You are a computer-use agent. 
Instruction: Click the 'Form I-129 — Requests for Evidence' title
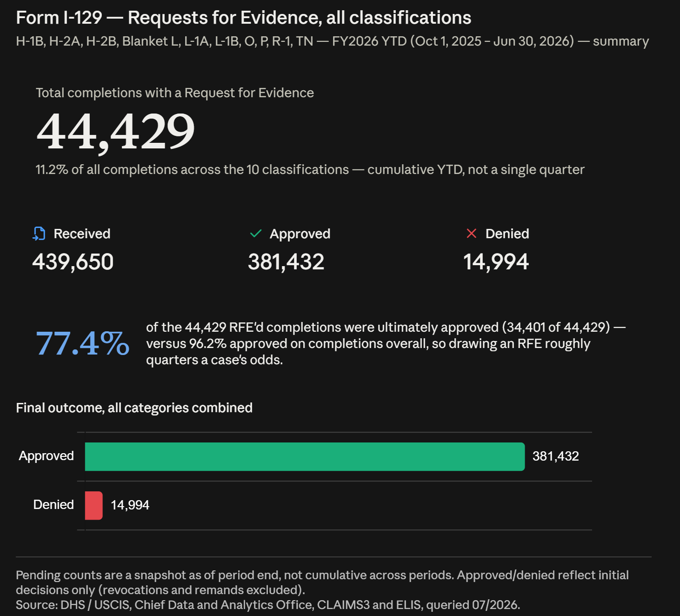tap(244, 18)
